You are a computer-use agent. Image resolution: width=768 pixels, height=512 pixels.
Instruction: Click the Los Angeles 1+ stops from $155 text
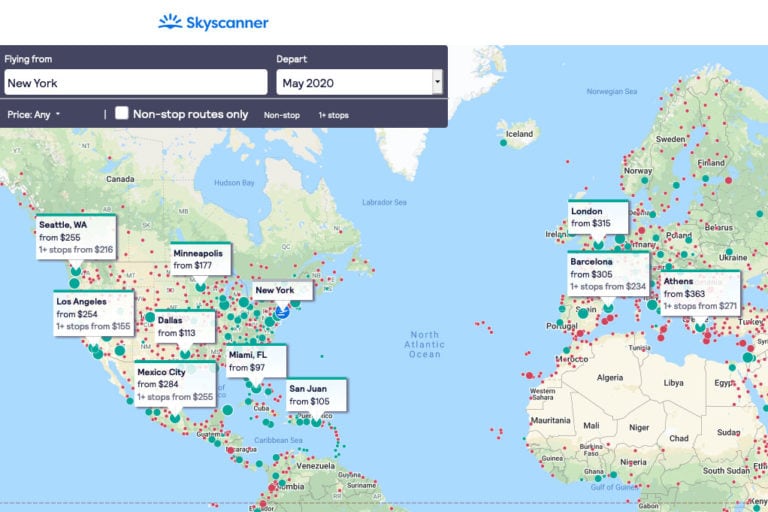93,326
